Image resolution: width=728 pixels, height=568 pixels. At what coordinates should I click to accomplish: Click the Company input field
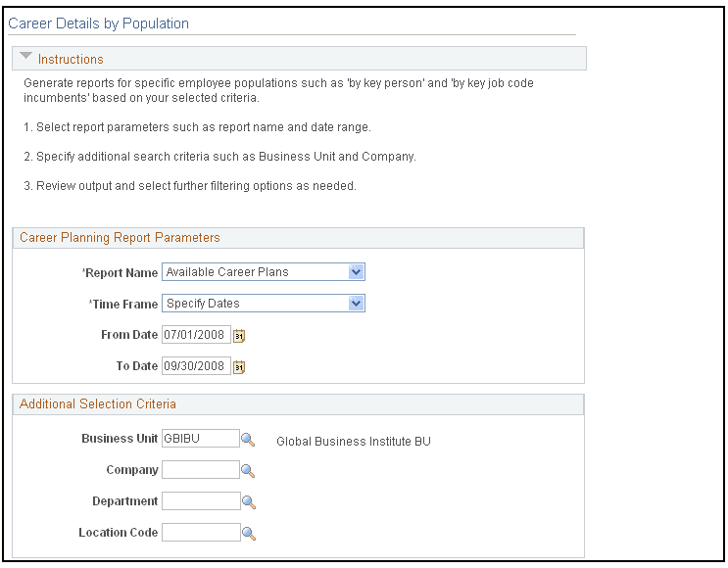(x=200, y=470)
